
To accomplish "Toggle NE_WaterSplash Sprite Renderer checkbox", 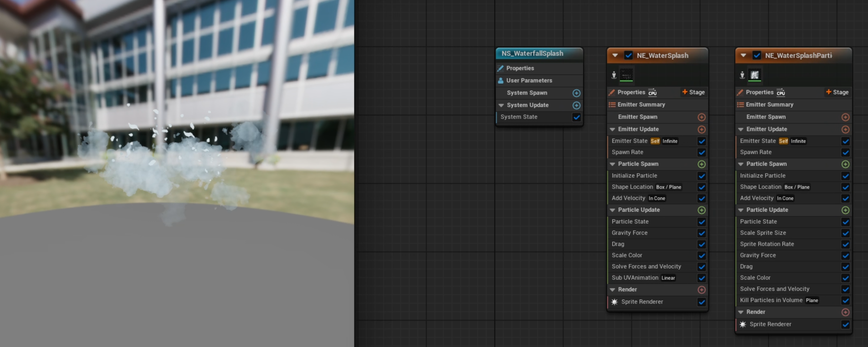I will pyautogui.click(x=702, y=302).
